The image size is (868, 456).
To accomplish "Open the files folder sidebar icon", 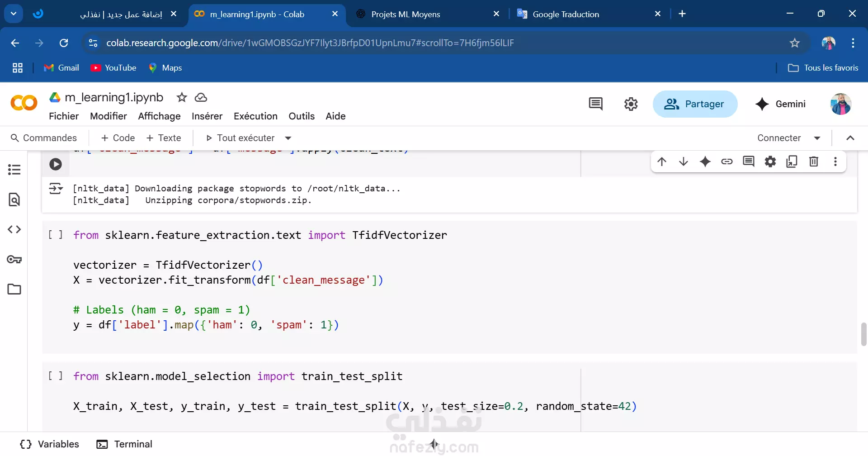I will [x=14, y=289].
